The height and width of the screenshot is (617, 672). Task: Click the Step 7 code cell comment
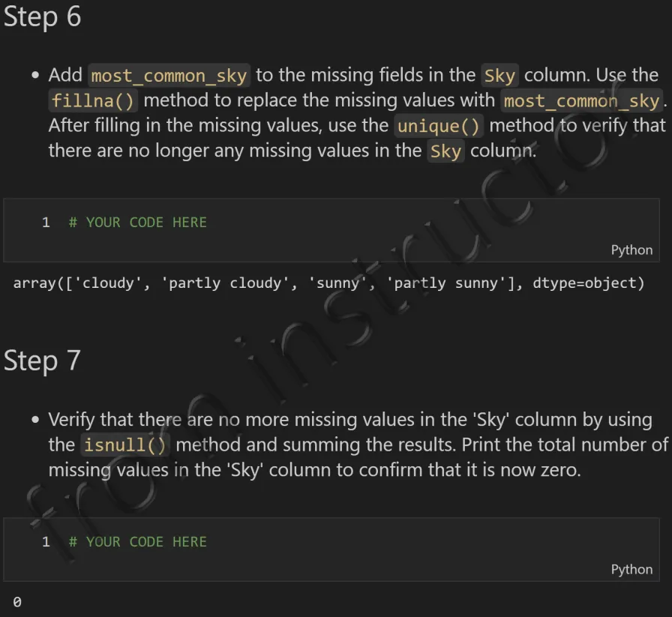[137, 541]
